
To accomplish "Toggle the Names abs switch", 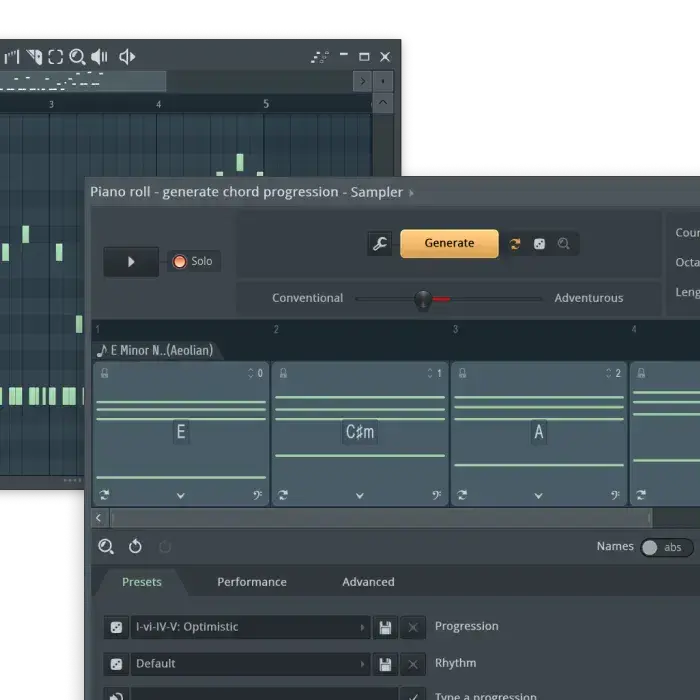I will [x=667, y=547].
